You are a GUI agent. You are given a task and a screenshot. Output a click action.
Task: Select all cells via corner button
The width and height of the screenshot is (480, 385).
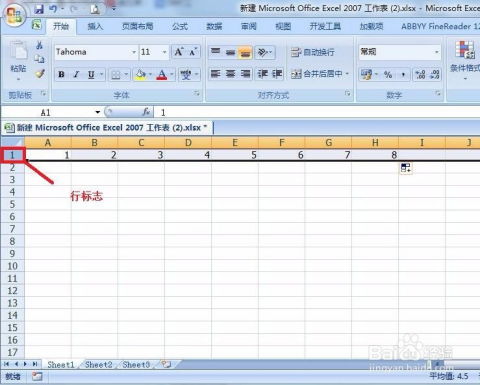13,142
